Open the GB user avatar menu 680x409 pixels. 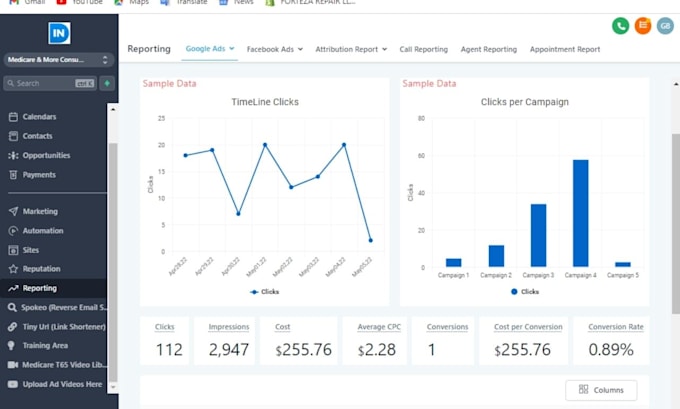(x=665, y=26)
